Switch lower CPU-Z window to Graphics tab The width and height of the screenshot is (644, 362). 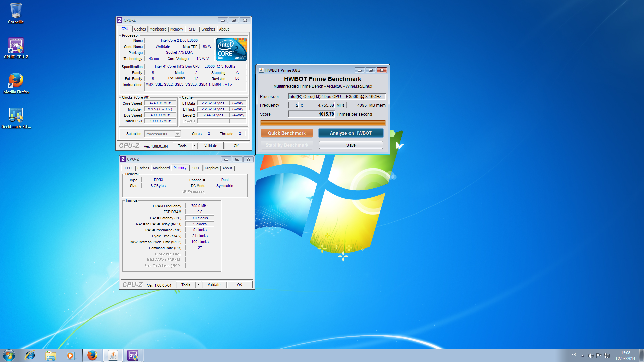212,168
